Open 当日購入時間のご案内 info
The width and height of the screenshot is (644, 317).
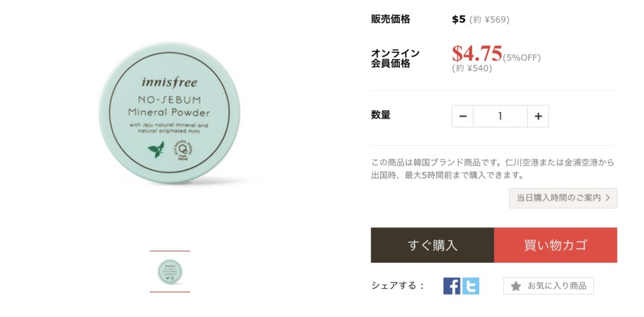pyautogui.click(x=563, y=198)
